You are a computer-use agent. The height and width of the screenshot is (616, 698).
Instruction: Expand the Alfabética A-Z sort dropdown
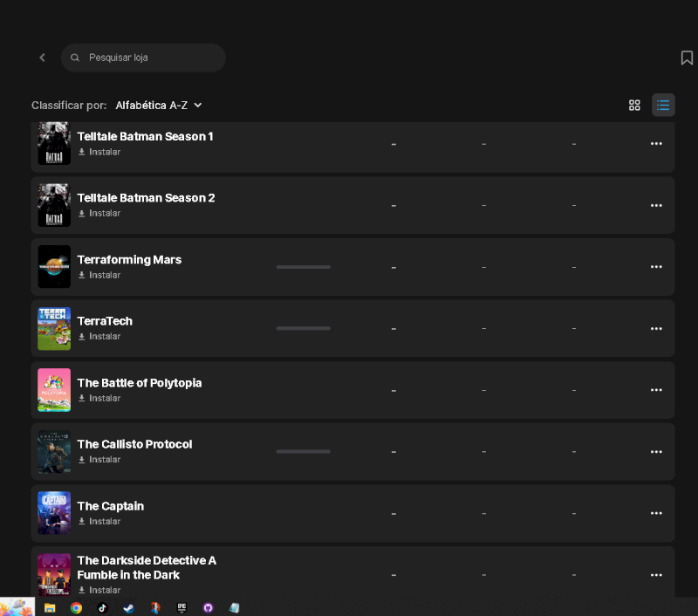pos(159,106)
